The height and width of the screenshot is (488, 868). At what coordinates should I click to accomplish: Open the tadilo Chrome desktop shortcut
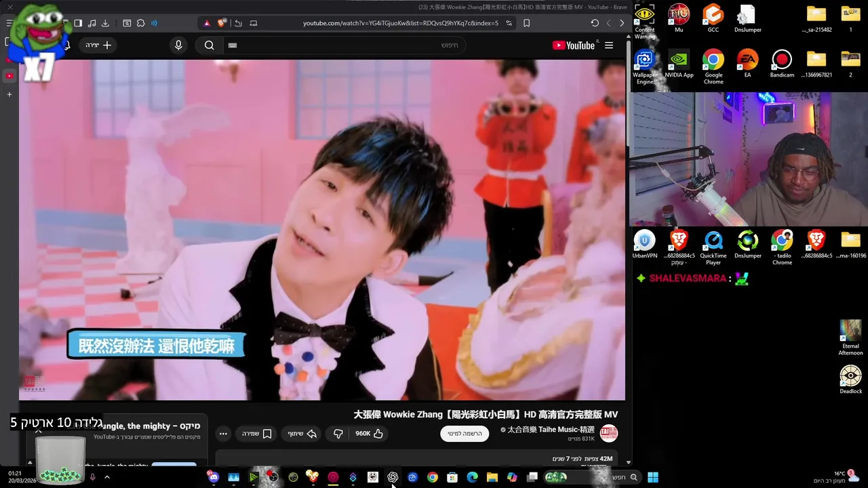(x=782, y=247)
